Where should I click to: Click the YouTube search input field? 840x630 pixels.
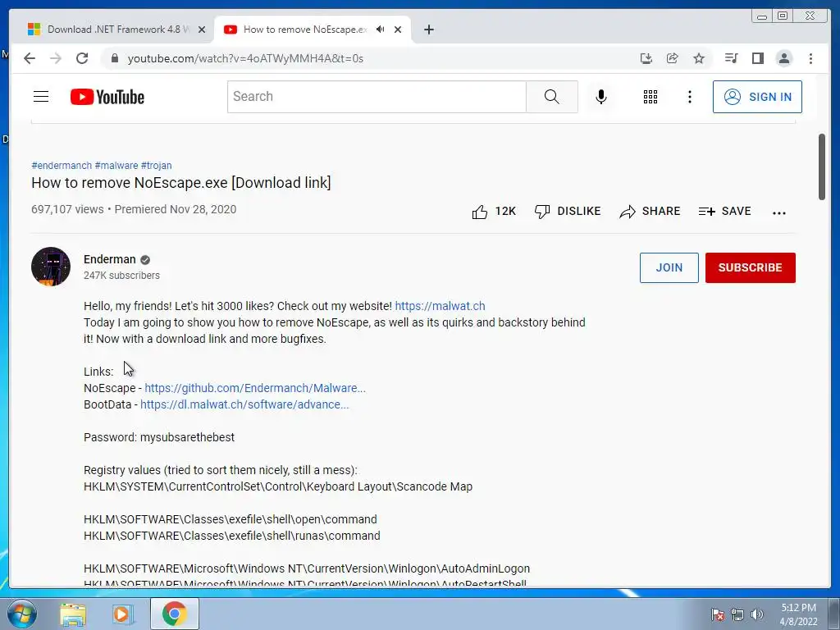tap(377, 97)
